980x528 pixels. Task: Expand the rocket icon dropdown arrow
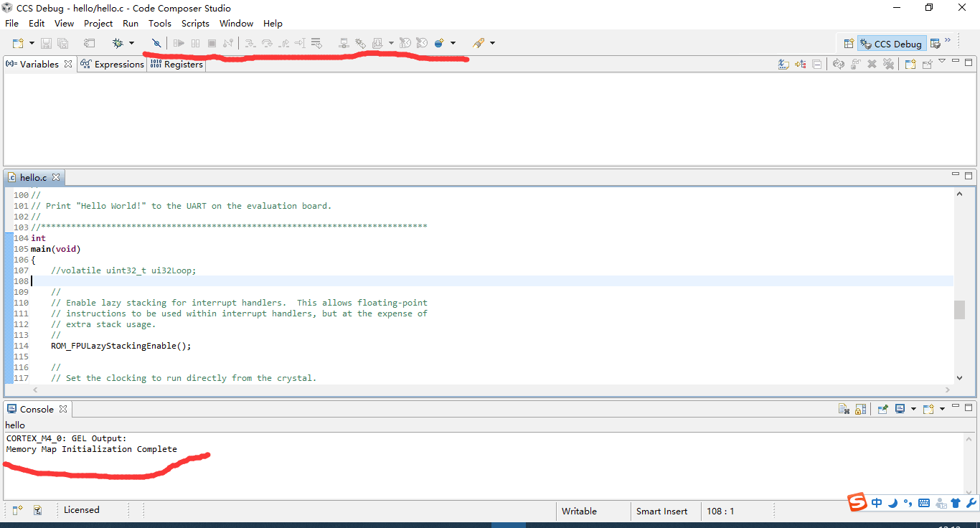tap(493, 44)
